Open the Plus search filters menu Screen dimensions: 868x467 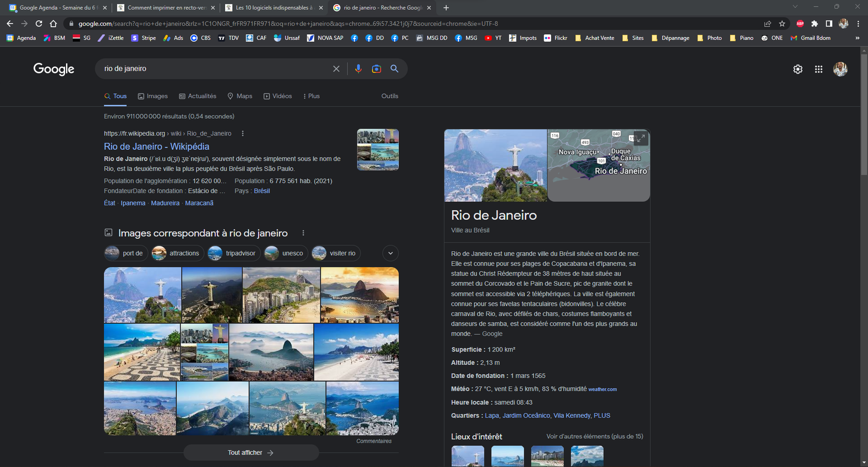[x=311, y=96]
